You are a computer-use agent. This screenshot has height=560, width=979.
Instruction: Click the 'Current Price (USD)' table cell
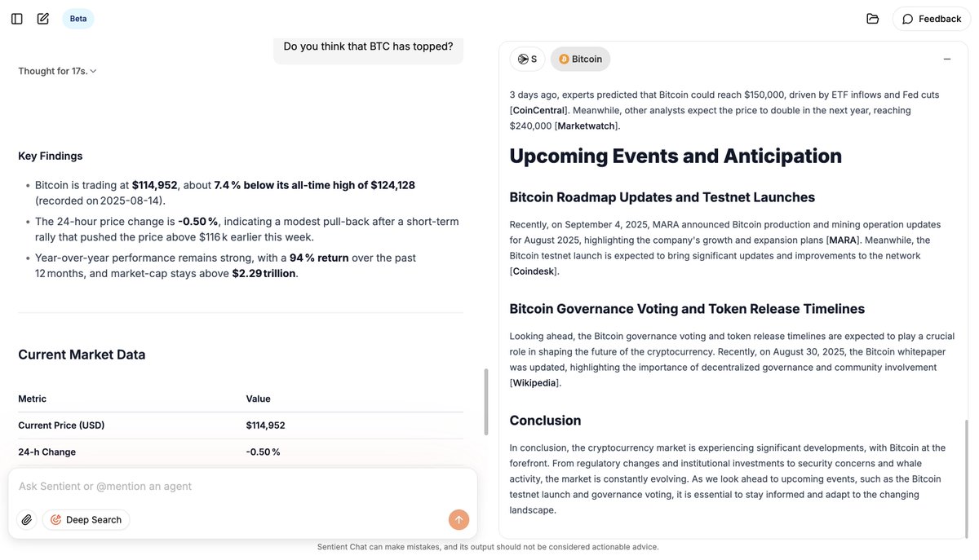pyautogui.click(x=61, y=426)
